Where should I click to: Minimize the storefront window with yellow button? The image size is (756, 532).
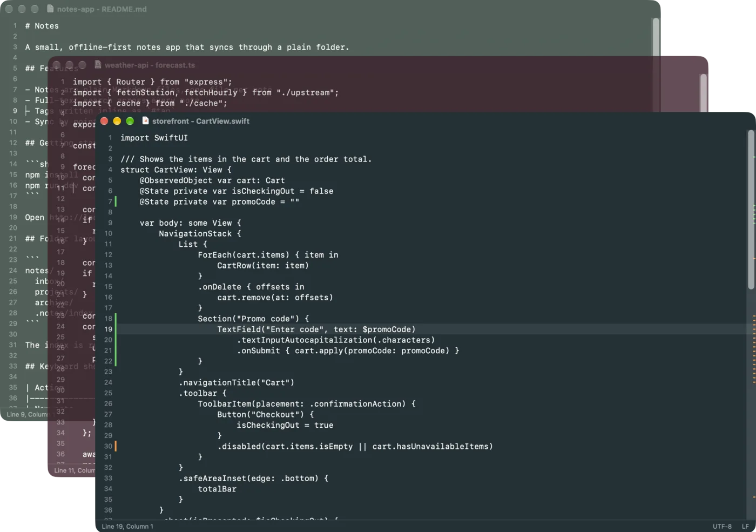(x=117, y=121)
